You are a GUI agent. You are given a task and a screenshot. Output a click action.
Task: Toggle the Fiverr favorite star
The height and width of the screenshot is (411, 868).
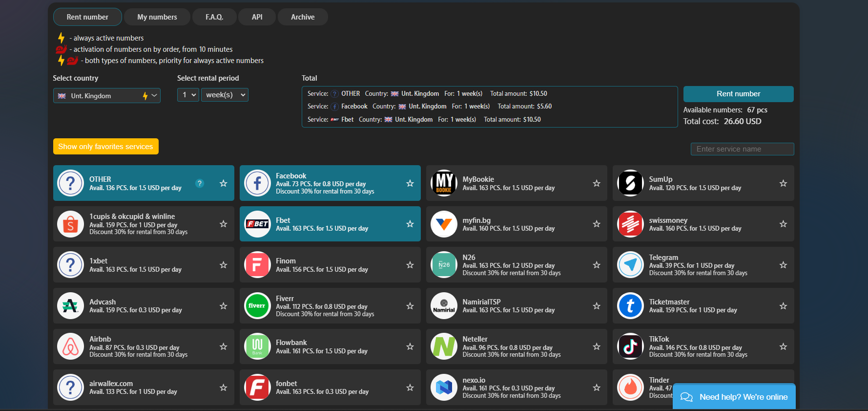[x=410, y=306]
